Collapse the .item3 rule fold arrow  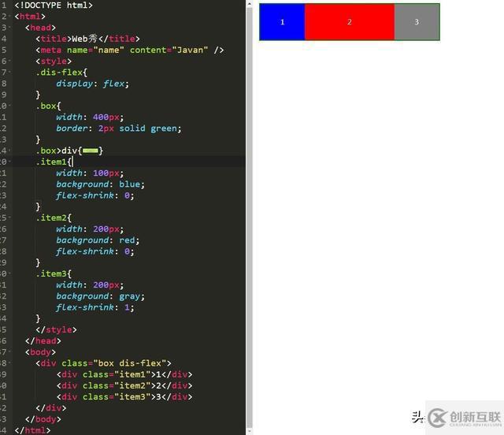point(9,273)
